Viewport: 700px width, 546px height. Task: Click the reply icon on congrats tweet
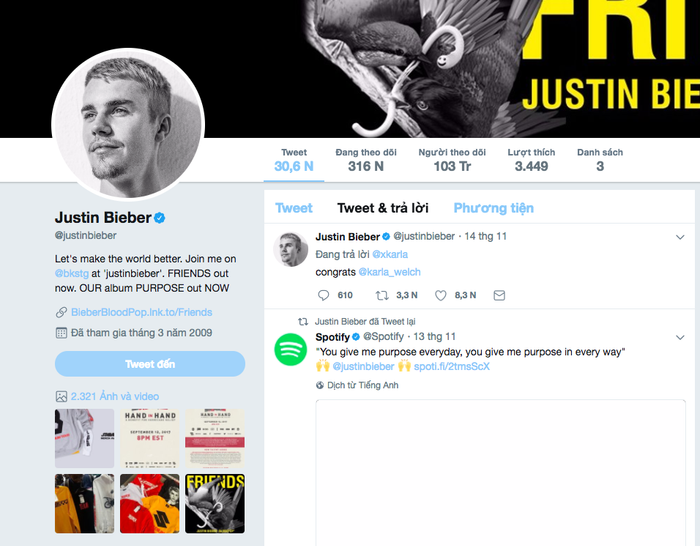click(323, 295)
